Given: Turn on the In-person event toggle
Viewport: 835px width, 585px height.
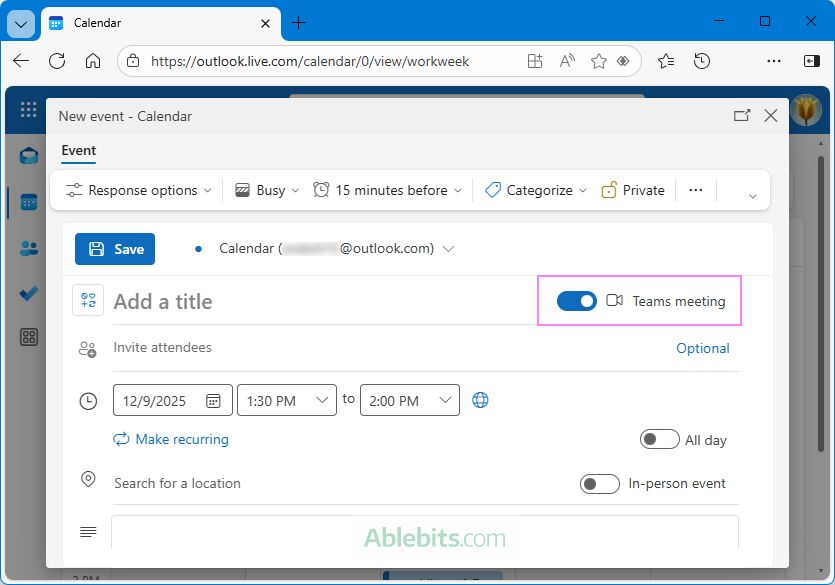Looking at the screenshot, I should (x=600, y=483).
